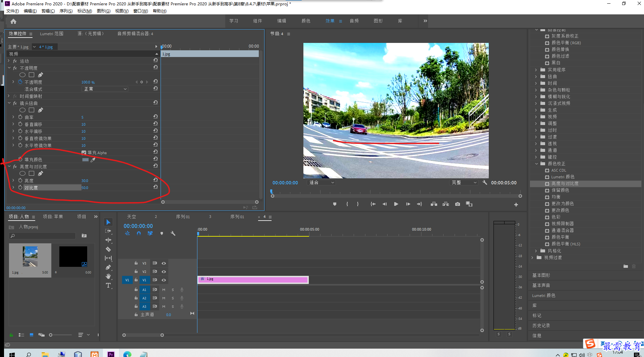This screenshot has height=357, width=644.
Task: Open 混合模式 dropdown
Action: pos(105,89)
